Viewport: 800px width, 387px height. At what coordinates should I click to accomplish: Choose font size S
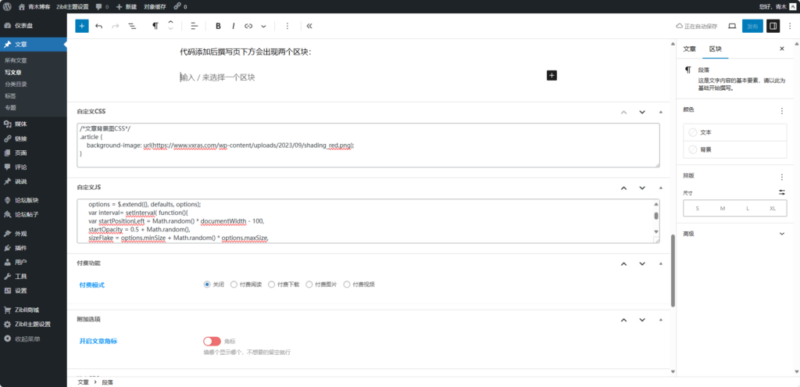pyautogui.click(x=697, y=209)
